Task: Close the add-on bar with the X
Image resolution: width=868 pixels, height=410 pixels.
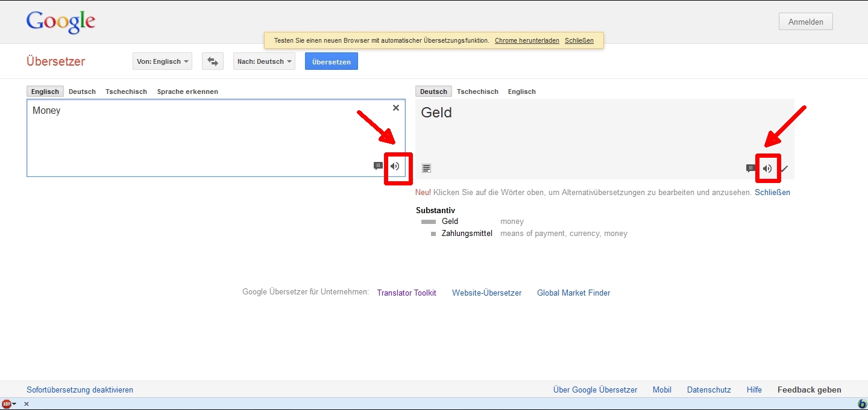Action: click(x=26, y=404)
